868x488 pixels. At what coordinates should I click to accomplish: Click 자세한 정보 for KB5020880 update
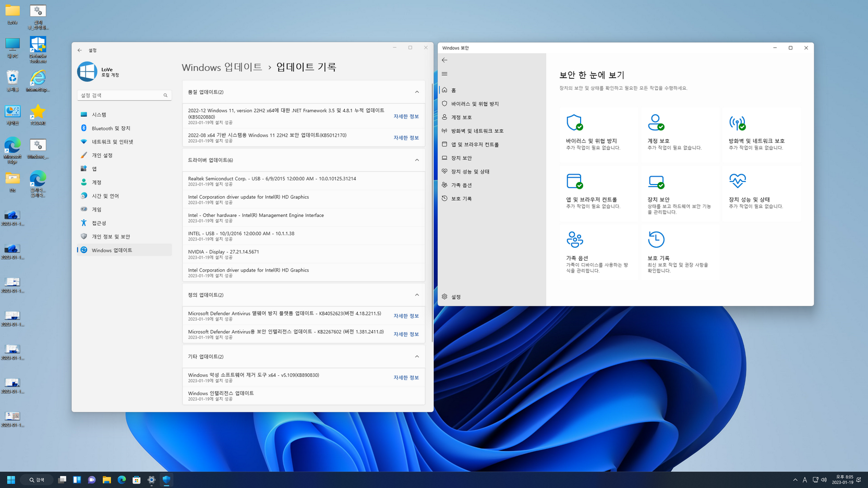point(406,116)
